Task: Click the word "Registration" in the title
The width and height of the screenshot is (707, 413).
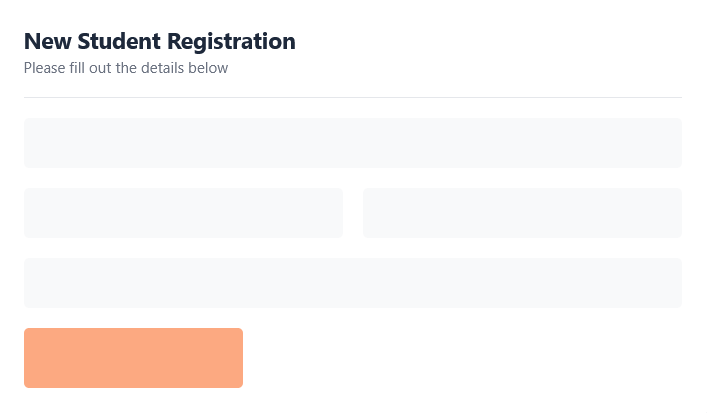Action: pyautogui.click(x=231, y=42)
